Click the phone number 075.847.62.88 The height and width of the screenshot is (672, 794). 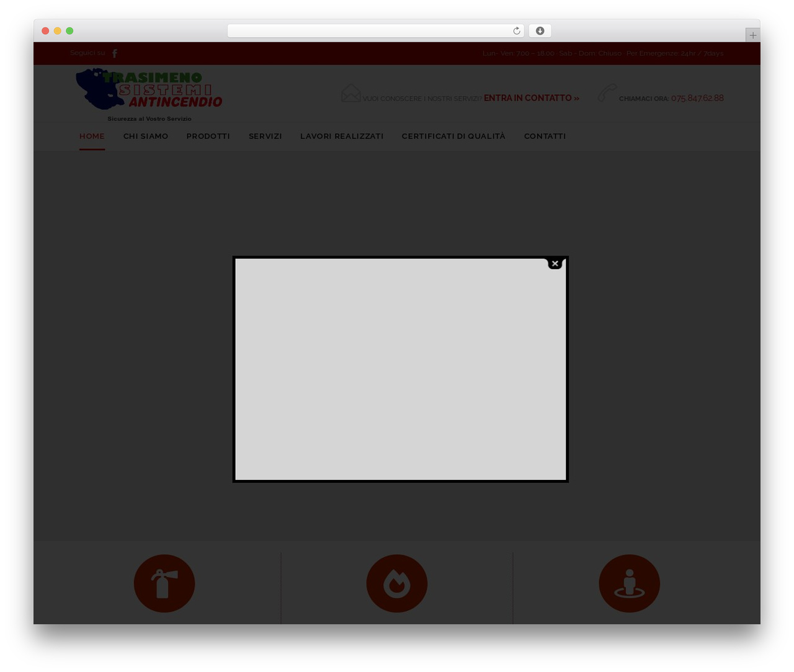point(697,98)
